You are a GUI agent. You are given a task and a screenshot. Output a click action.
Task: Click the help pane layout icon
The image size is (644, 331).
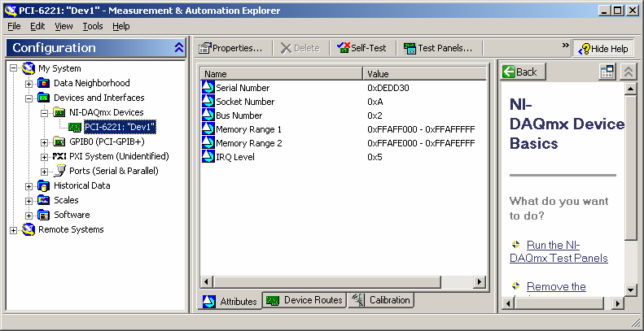(x=607, y=72)
